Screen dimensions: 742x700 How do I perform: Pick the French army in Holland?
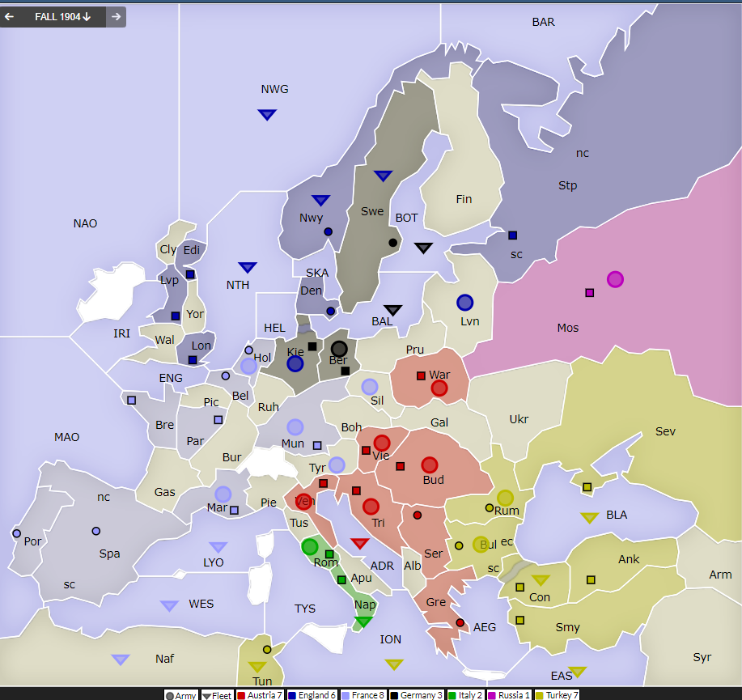tap(248, 366)
